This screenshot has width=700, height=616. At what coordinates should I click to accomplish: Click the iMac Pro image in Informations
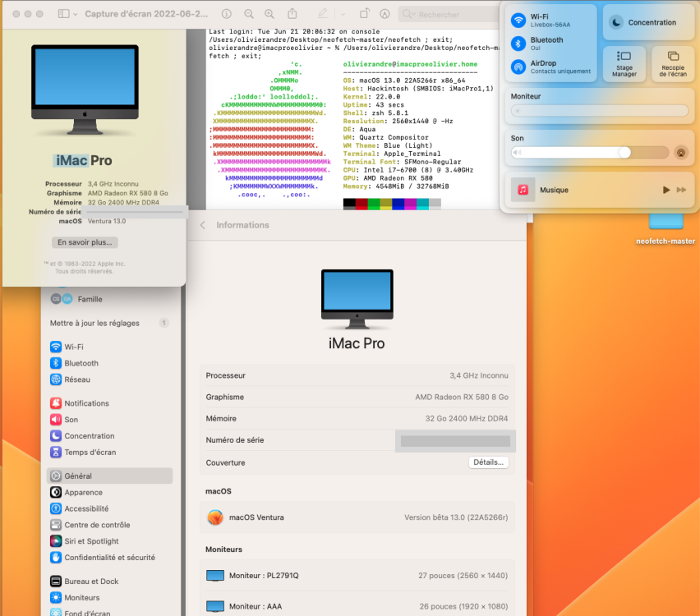click(x=357, y=299)
